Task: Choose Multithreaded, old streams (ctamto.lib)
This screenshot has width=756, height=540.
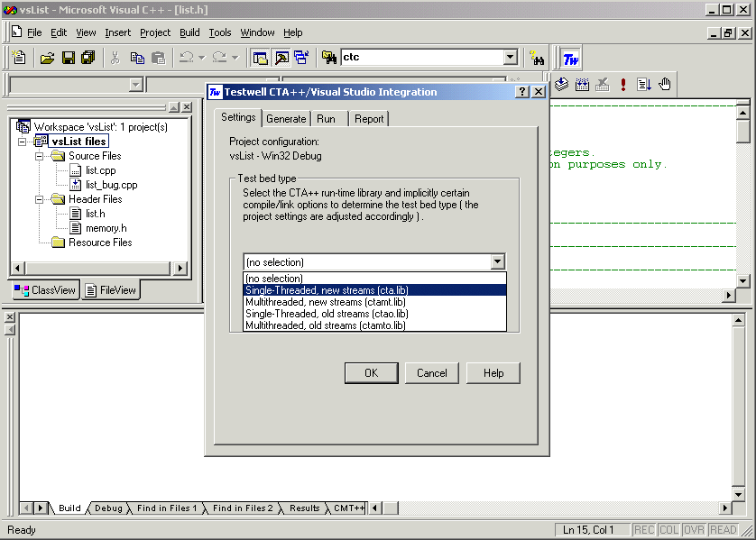Action: tap(374, 325)
